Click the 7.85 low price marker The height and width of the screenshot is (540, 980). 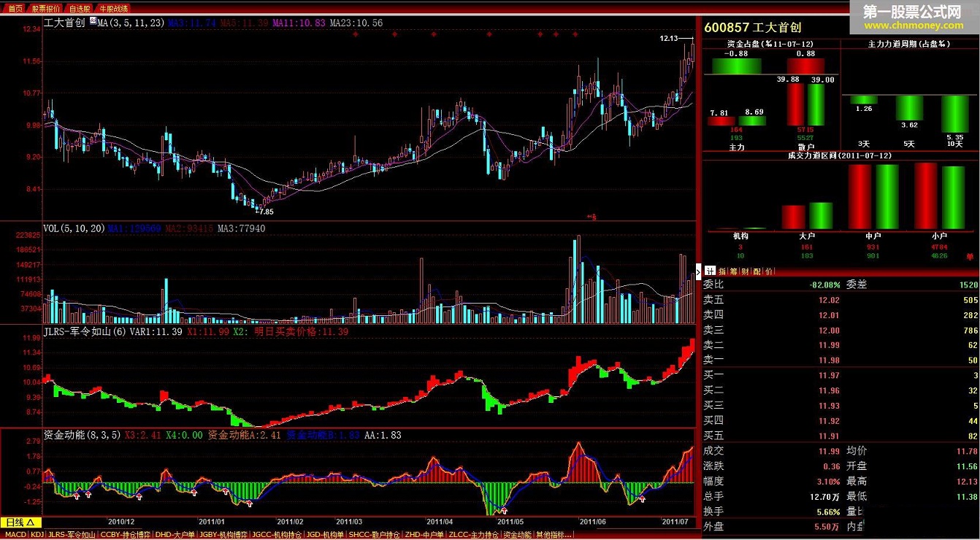coord(266,212)
